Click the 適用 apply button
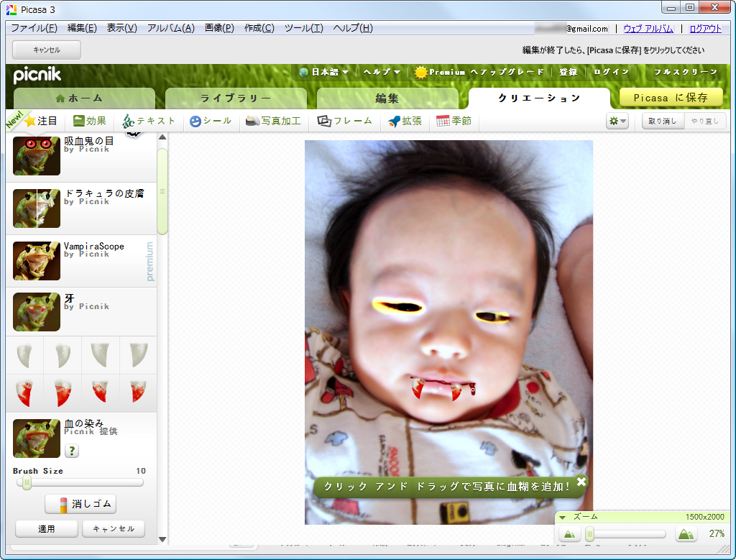The image size is (736, 560). [x=46, y=528]
